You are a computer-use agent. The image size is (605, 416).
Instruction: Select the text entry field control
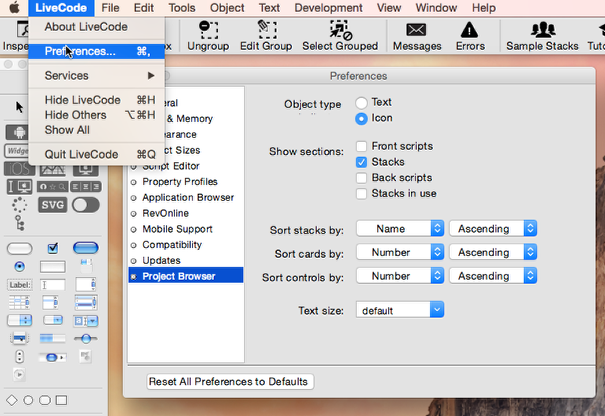[x=52, y=285]
